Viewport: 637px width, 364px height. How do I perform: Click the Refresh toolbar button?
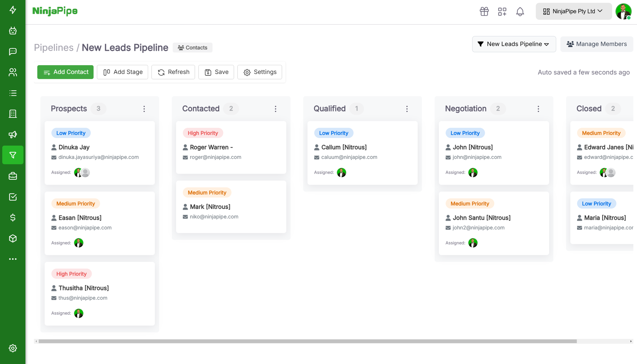click(173, 72)
